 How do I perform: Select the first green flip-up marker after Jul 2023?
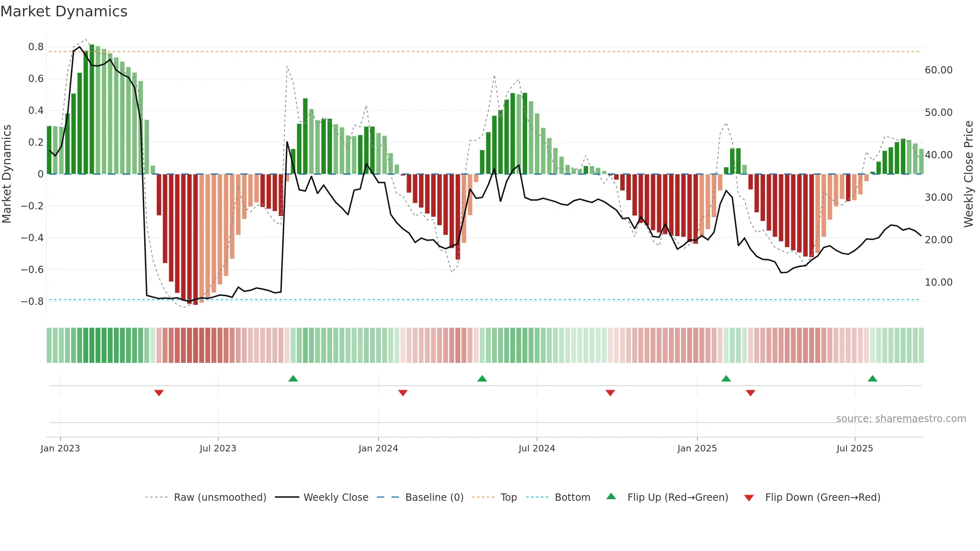293,378
